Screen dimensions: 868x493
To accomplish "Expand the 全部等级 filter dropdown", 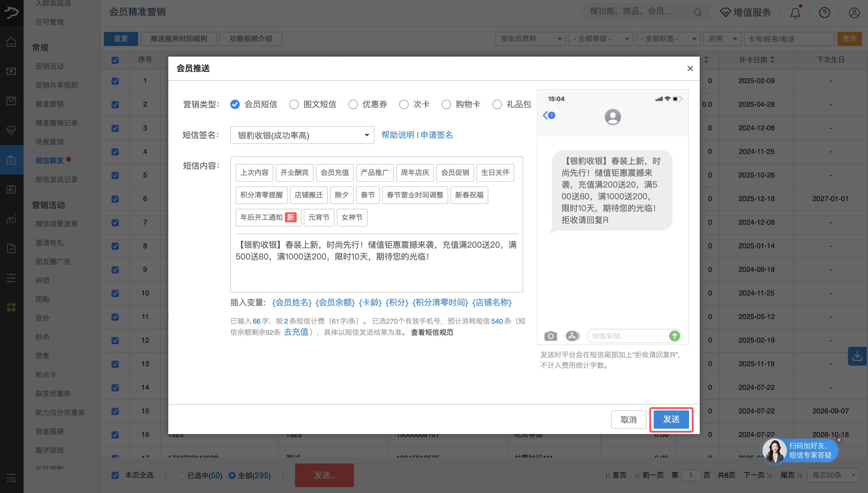I will pos(601,39).
